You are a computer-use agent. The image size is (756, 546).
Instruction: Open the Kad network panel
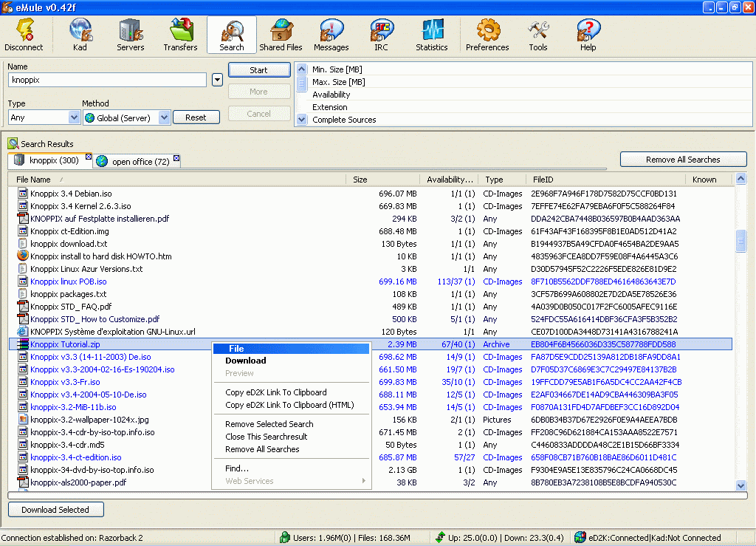(x=80, y=35)
